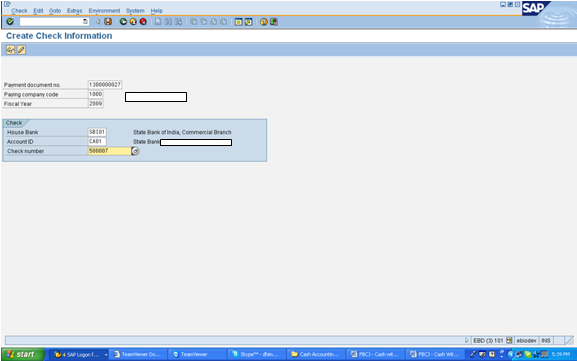This screenshot has width=577, height=361.
Task: Open command field history dropdown
Action: coord(85,22)
